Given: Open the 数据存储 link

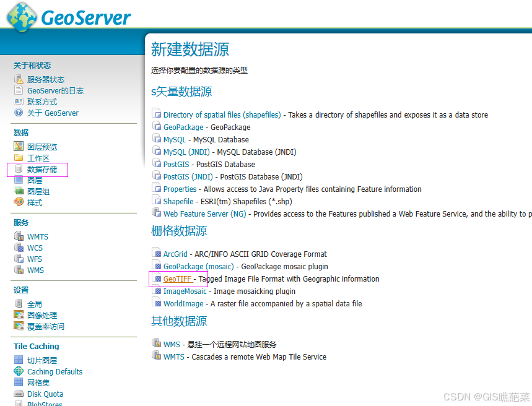Looking at the screenshot, I should [42, 170].
